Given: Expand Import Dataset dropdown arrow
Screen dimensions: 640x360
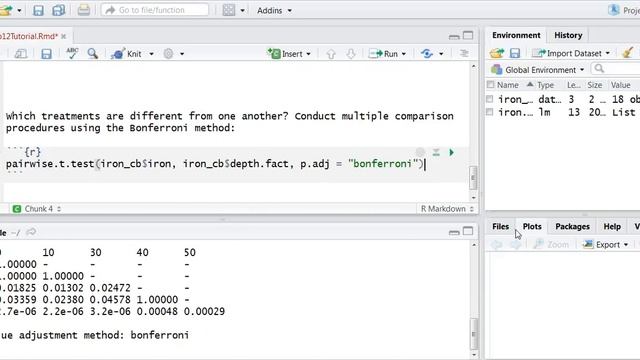Looking at the screenshot, I should pos(607,53).
